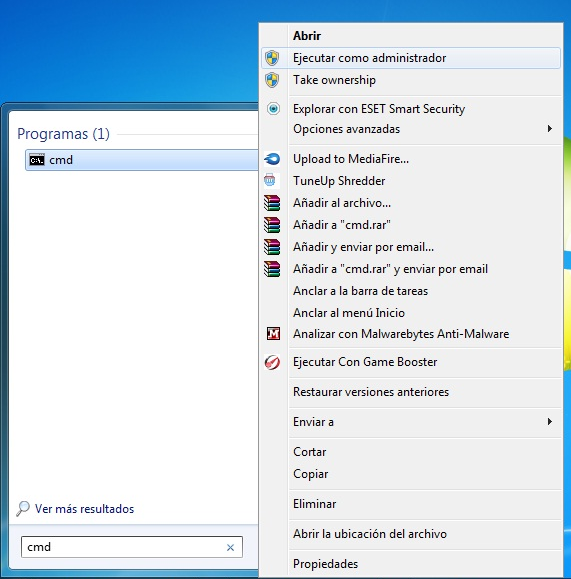Click the ESET Smart Security eye icon
The height and width of the screenshot is (579, 571).
pyautogui.click(x=273, y=109)
